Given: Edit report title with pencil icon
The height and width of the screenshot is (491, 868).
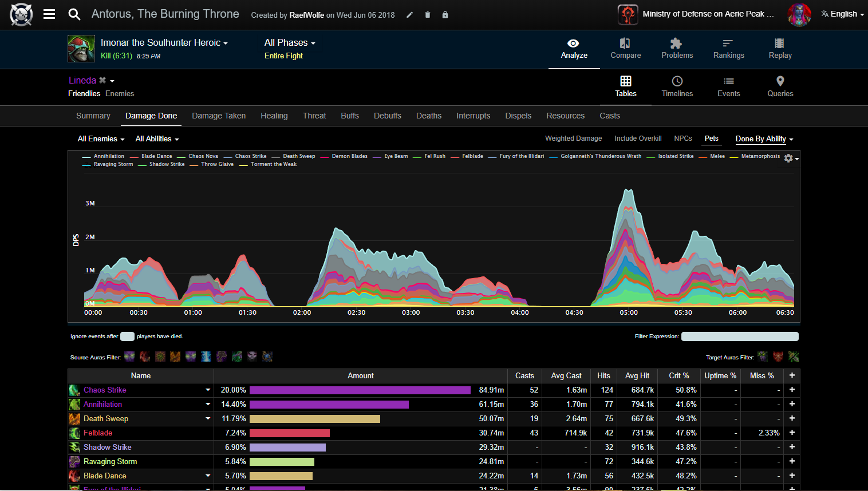Looking at the screenshot, I should pyautogui.click(x=409, y=15).
